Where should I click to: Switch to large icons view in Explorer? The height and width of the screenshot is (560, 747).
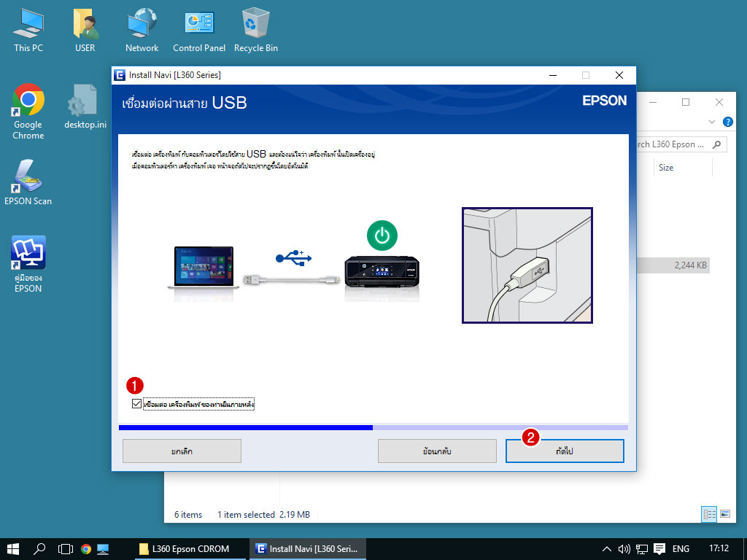tap(725, 514)
